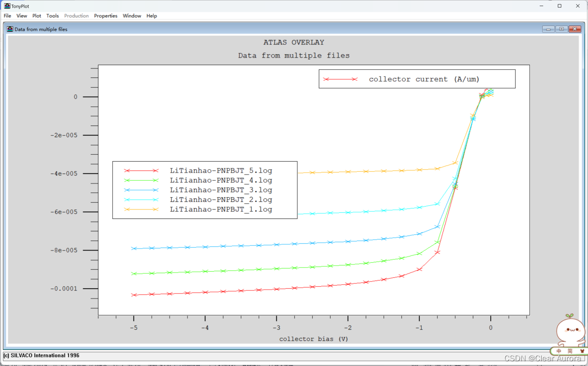Close the TonyPlot main window

(578, 6)
